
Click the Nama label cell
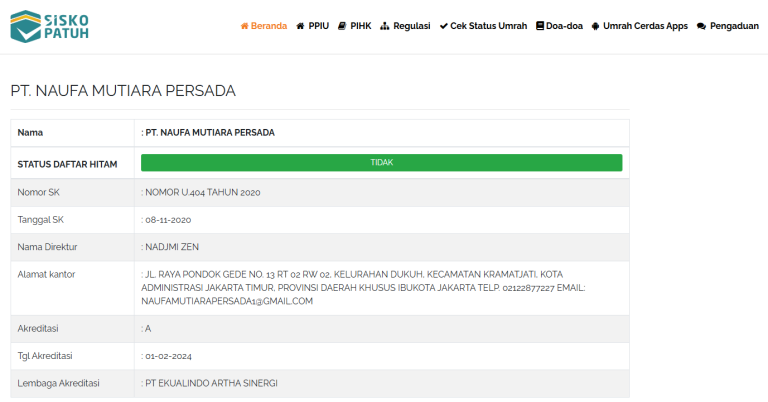(72, 133)
